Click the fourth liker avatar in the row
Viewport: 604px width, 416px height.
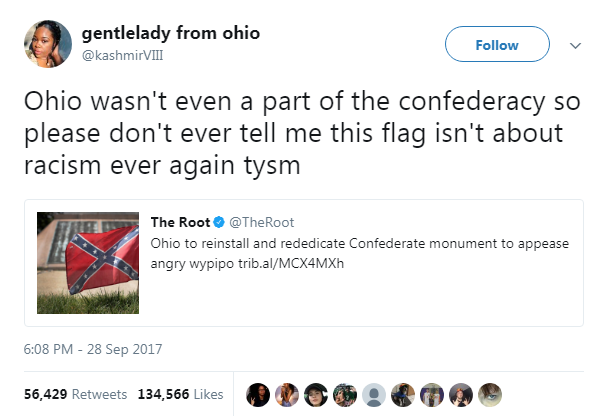coord(343,394)
